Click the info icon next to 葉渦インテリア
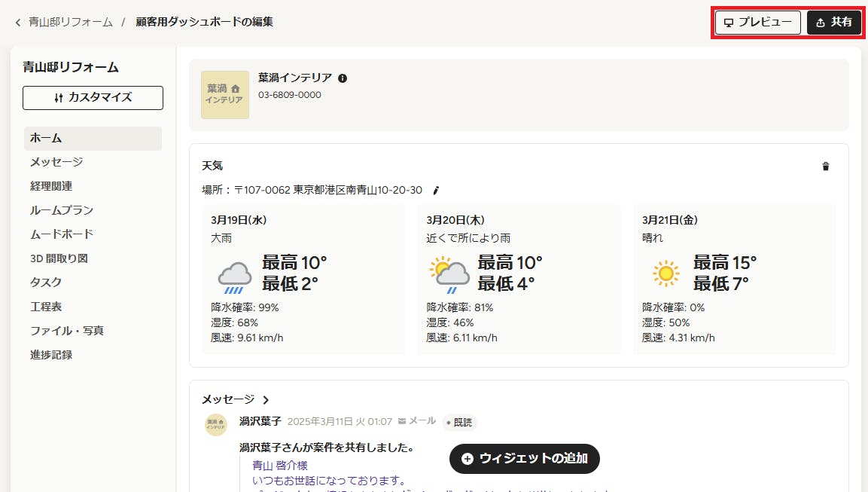The width and height of the screenshot is (868, 492). pos(343,78)
